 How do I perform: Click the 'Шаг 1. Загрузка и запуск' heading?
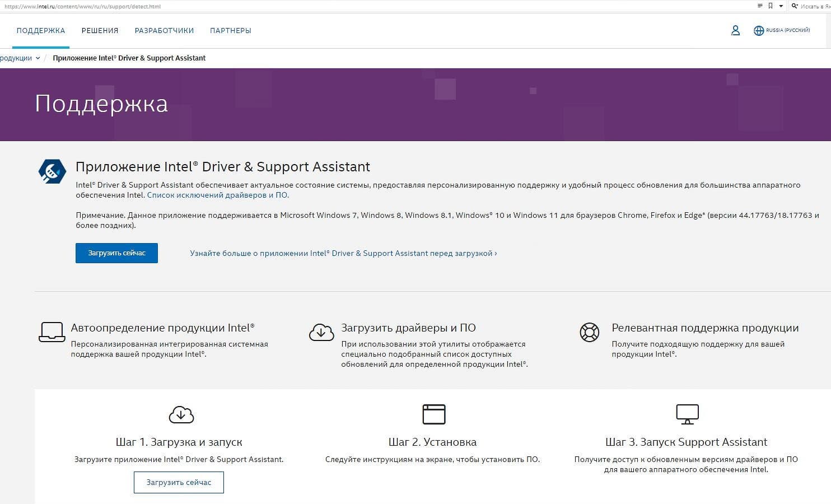tap(179, 442)
